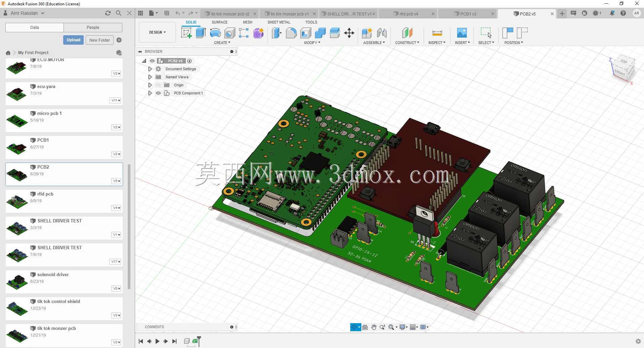Select the Shell tool
The height and width of the screenshot is (348, 644).
(x=306, y=33)
